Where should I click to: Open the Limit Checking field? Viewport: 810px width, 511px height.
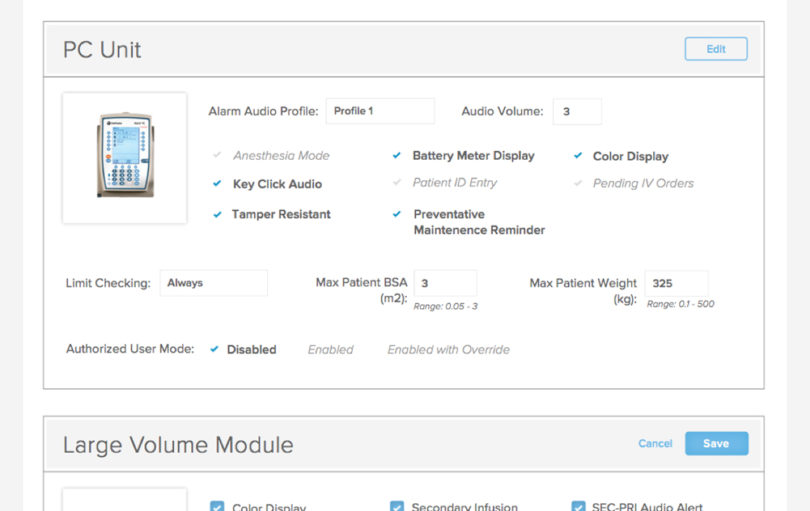(214, 283)
